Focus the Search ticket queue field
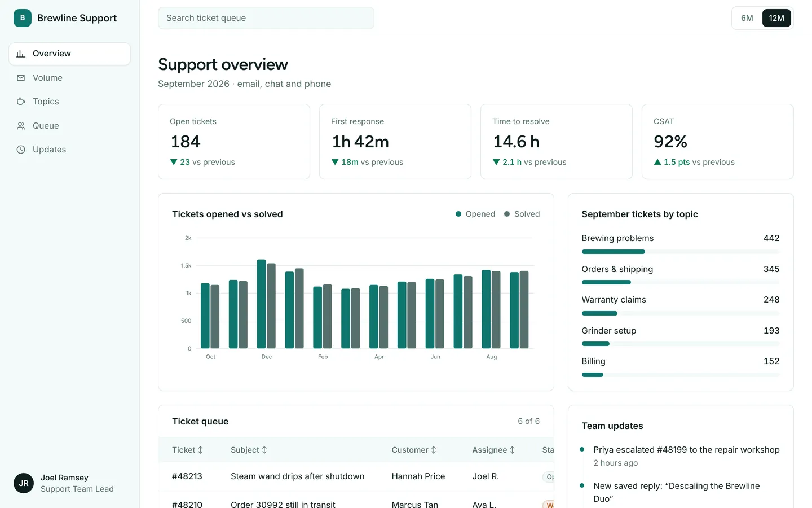 point(266,18)
